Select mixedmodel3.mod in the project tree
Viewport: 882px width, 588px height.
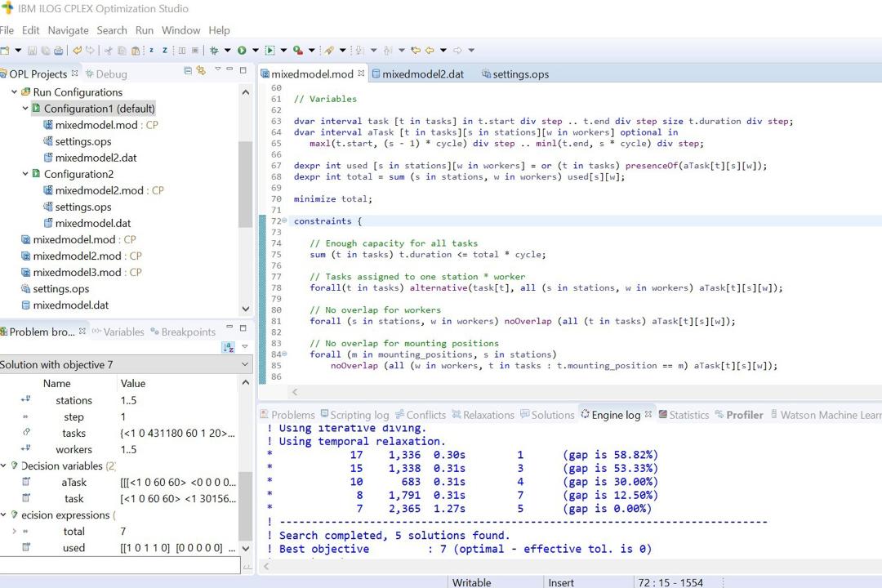77,272
